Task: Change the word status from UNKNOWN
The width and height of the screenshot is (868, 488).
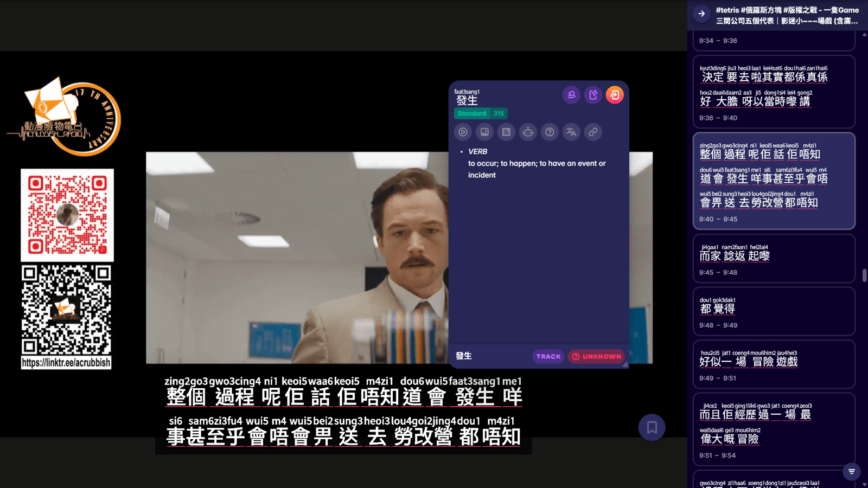Action: tap(596, 356)
